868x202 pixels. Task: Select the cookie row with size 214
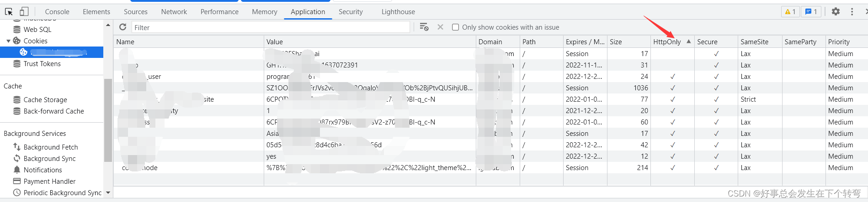click(491, 167)
